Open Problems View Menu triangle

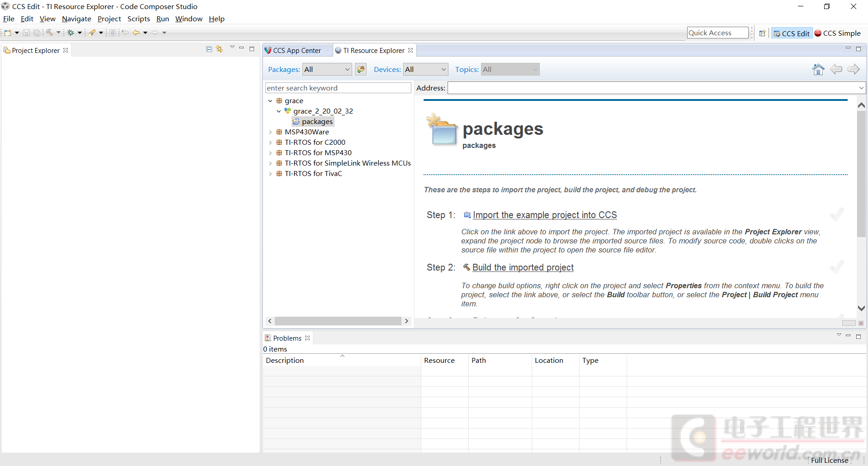tap(839, 335)
